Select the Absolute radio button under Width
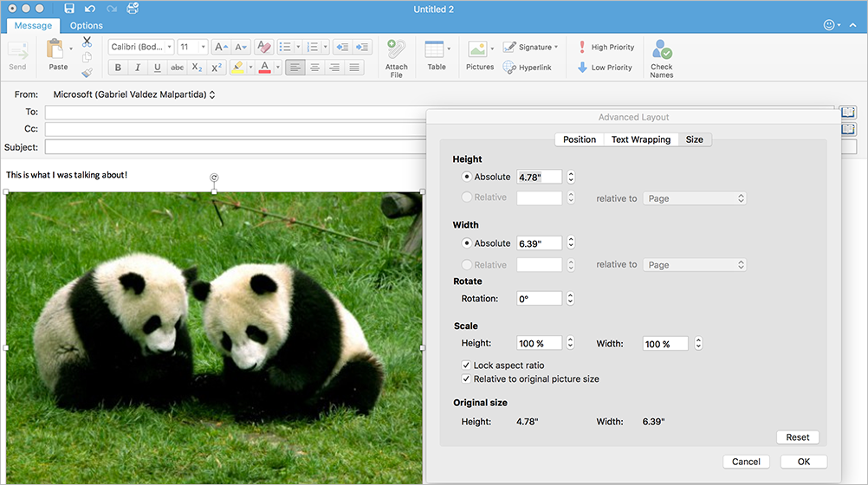The width and height of the screenshot is (868, 485). click(x=467, y=243)
